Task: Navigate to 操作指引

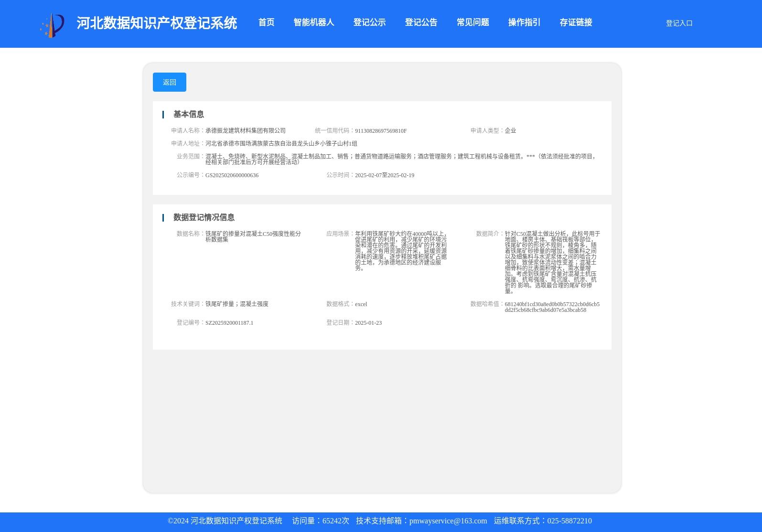Action: pyautogui.click(x=524, y=22)
